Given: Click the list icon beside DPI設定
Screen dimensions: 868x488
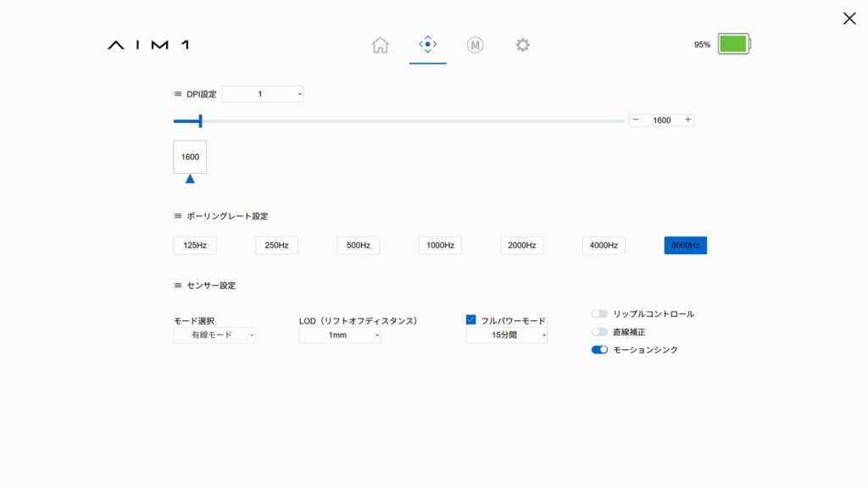Looking at the screenshot, I should tap(178, 94).
